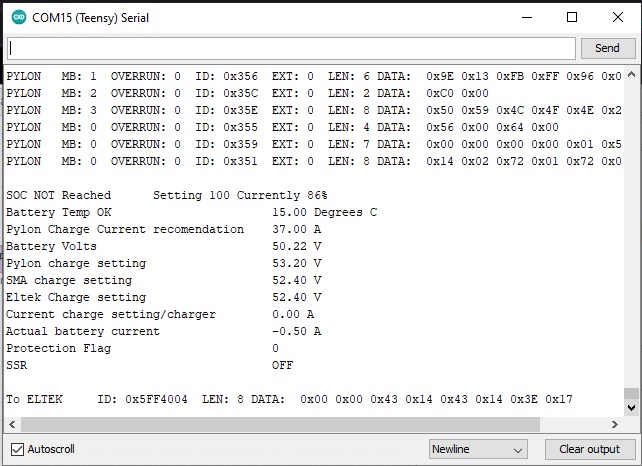Click the 'SSR' label
The width and height of the screenshot is (642, 466).
[x=17, y=365]
